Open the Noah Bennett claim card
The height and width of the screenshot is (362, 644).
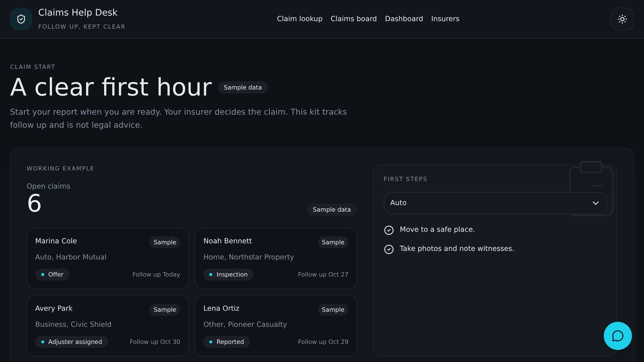(276, 258)
